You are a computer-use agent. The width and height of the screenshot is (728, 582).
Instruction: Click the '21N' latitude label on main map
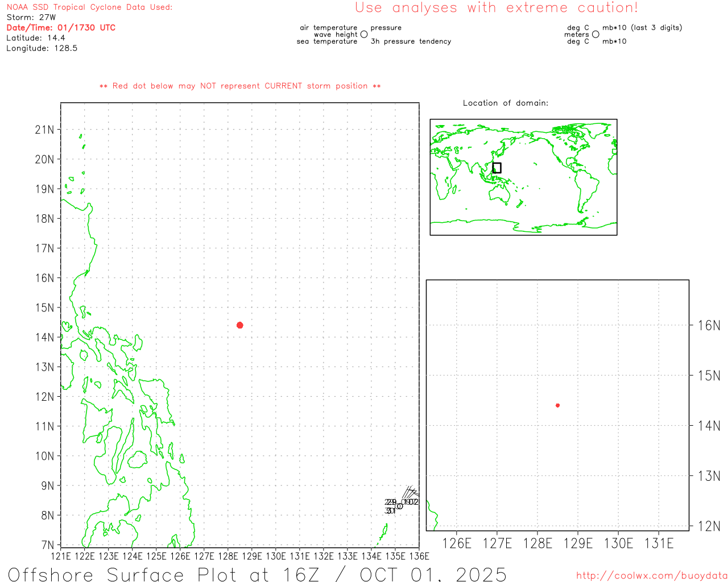tap(44, 130)
